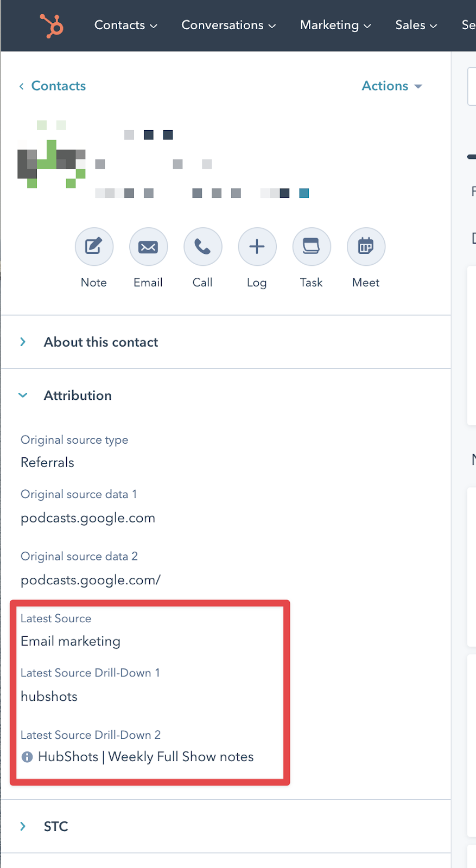Open the Conversations navigation menu
Screen dimensions: 476x868
pos(229,25)
